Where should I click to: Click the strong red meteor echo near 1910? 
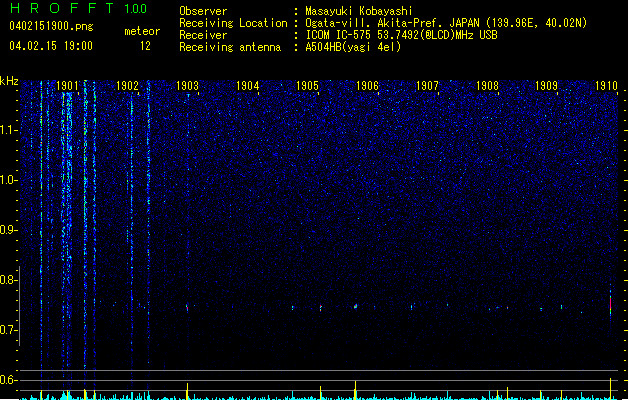point(611,305)
